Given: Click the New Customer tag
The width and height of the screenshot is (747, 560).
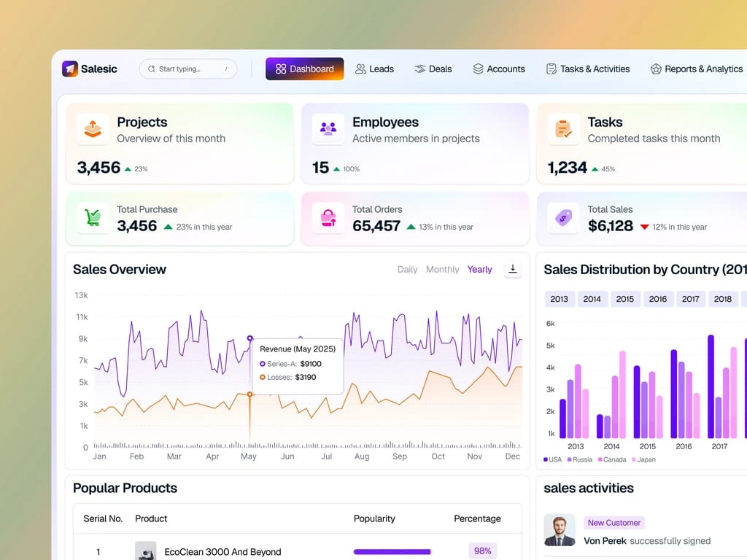Looking at the screenshot, I should [614, 523].
